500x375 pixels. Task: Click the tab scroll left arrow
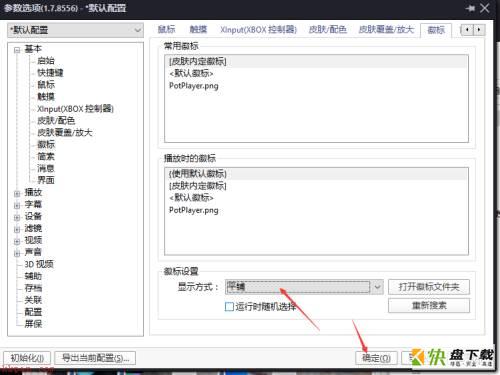click(x=467, y=30)
